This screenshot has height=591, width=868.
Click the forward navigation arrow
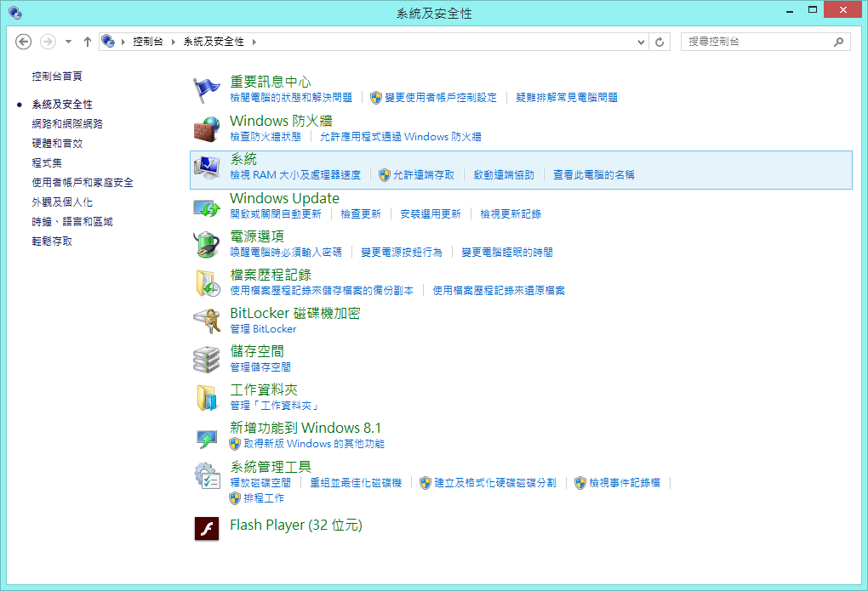click(49, 42)
